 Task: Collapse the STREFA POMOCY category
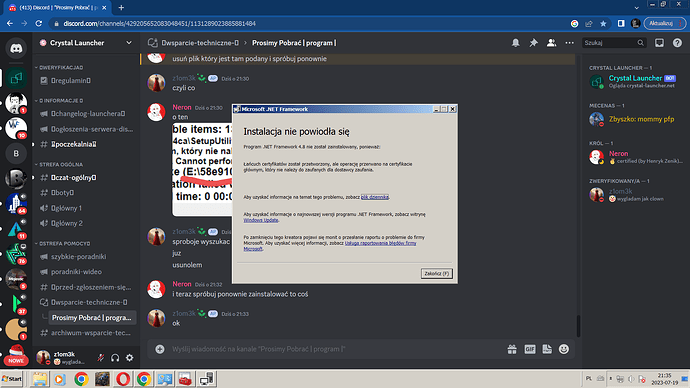click(64, 243)
